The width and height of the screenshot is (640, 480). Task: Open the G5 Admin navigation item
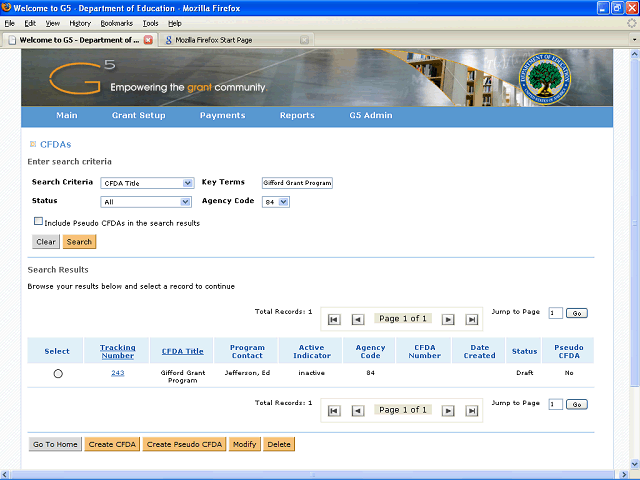371,116
